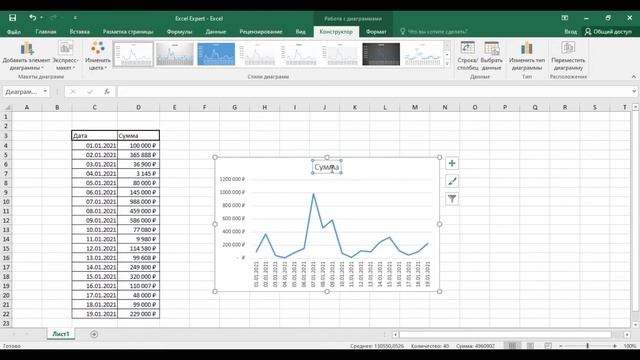Switch to Normal view icon in status bar
This screenshot has width=640, height=360.
[512, 346]
